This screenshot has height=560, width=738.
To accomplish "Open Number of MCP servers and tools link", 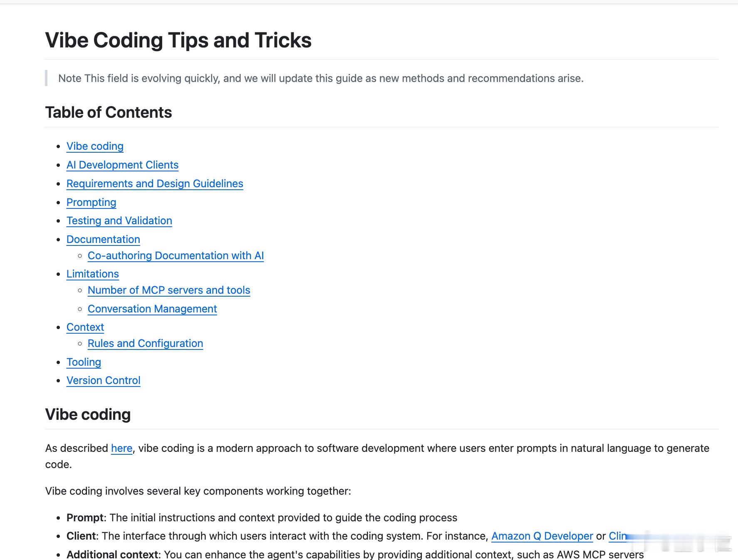I will (x=169, y=290).
